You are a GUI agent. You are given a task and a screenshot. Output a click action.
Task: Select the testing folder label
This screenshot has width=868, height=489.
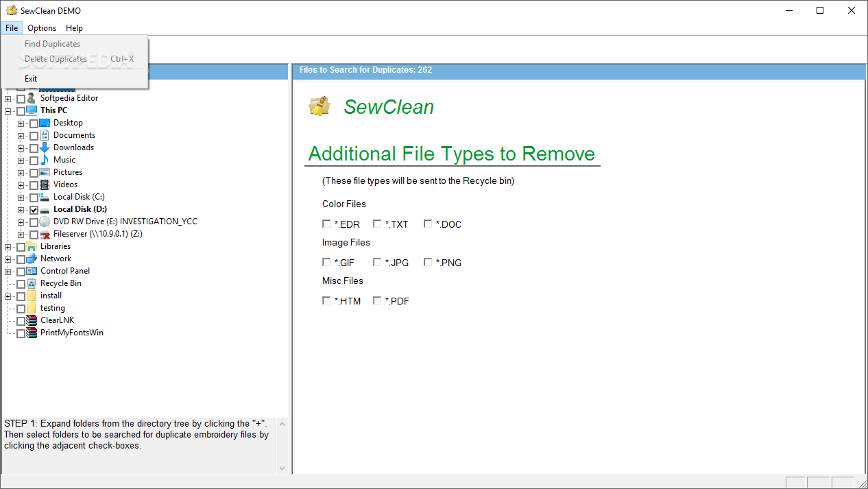point(53,308)
